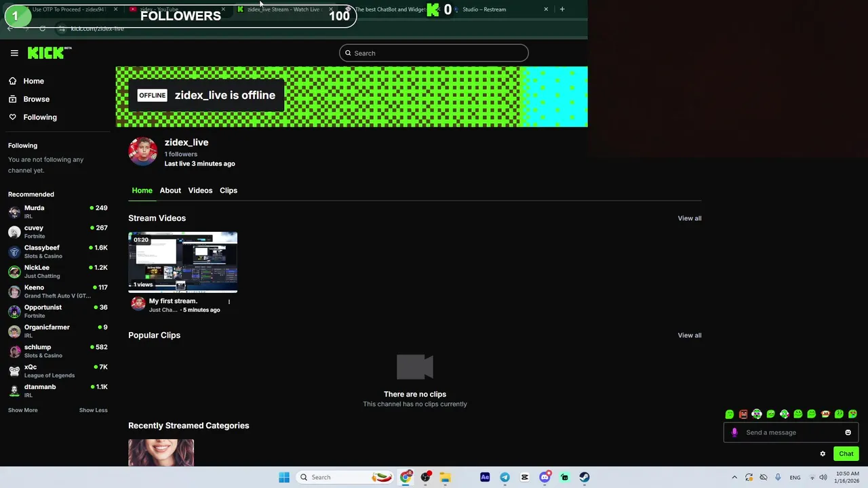868x488 pixels.
Task: Click the purple microphone icon in chat
Action: [x=734, y=432]
